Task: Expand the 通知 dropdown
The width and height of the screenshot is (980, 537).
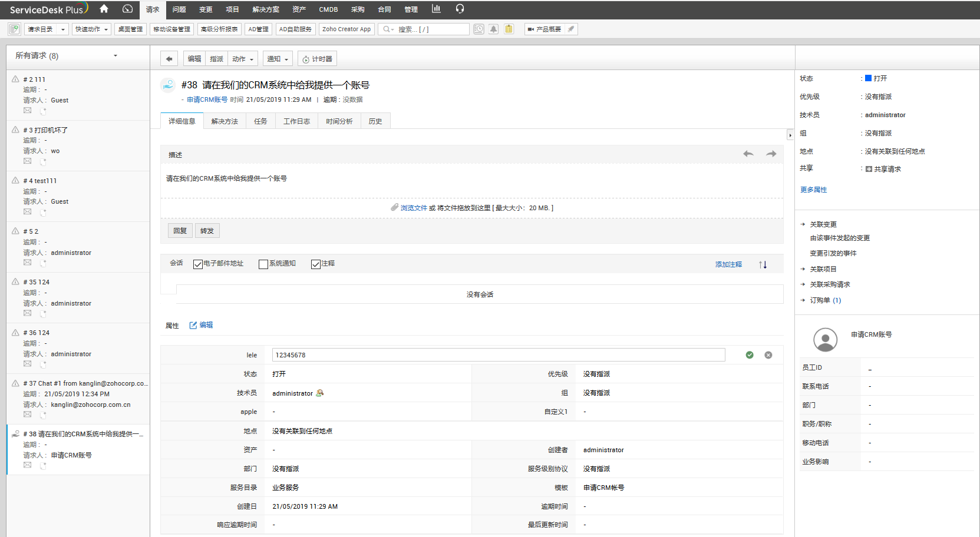Action: coord(278,59)
